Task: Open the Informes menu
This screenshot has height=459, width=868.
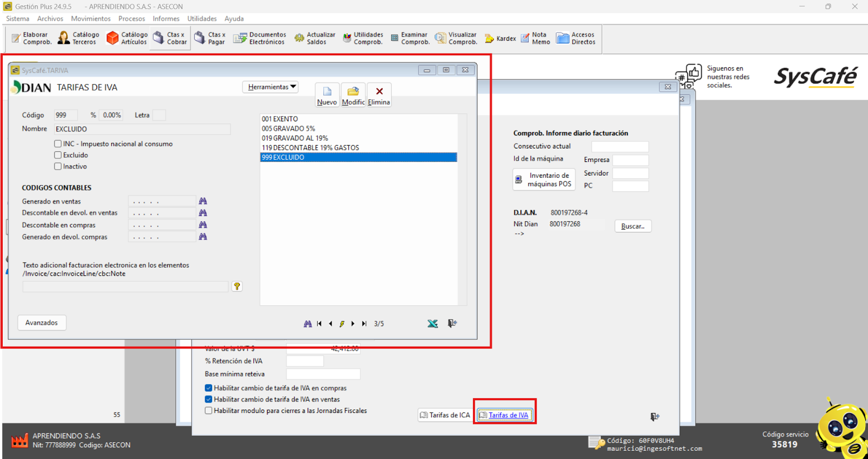Action: pos(165,18)
